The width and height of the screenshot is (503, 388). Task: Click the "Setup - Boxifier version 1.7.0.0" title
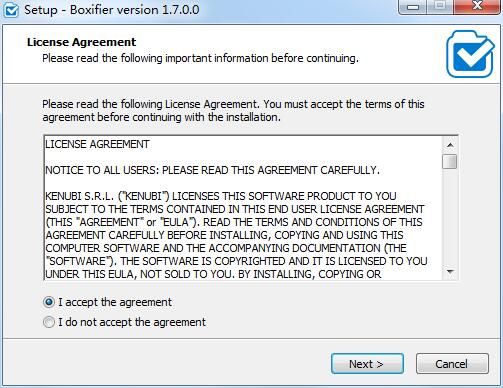click(112, 10)
